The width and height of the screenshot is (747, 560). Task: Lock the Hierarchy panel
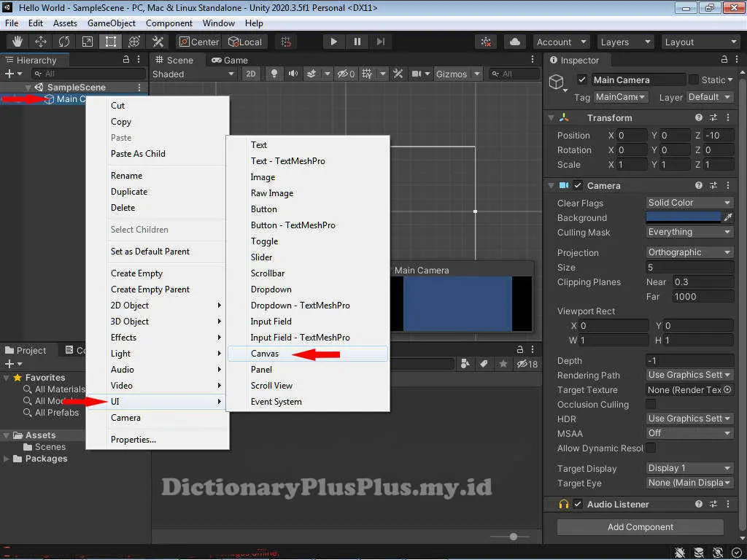[126, 60]
